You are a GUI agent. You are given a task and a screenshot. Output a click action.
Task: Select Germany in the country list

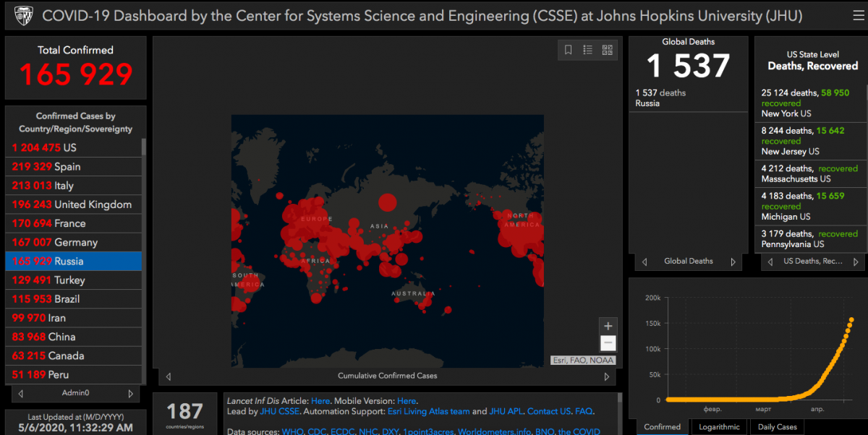tap(74, 242)
